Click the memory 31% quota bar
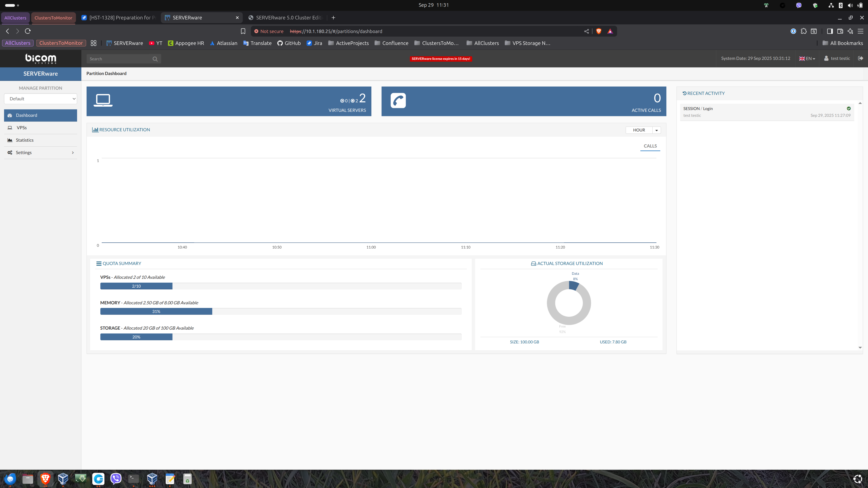The image size is (868, 488). [156, 311]
